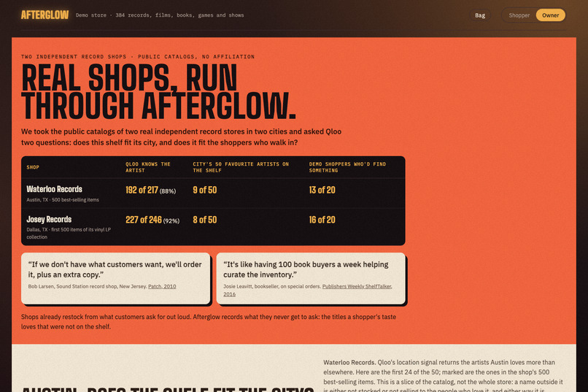
Task: Click the '9 of 50' cell
Action: (205, 191)
